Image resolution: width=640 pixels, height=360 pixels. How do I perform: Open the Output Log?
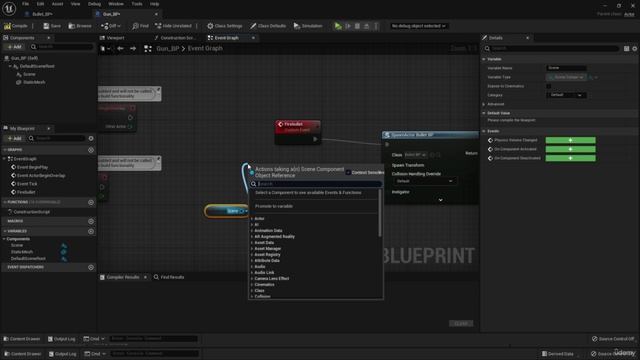click(62, 339)
